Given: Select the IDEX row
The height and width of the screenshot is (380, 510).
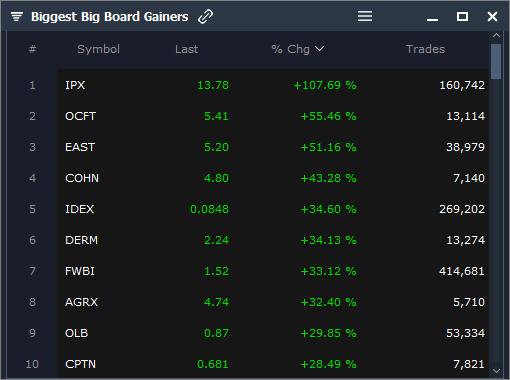Looking at the screenshot, I should click(273, 209).
